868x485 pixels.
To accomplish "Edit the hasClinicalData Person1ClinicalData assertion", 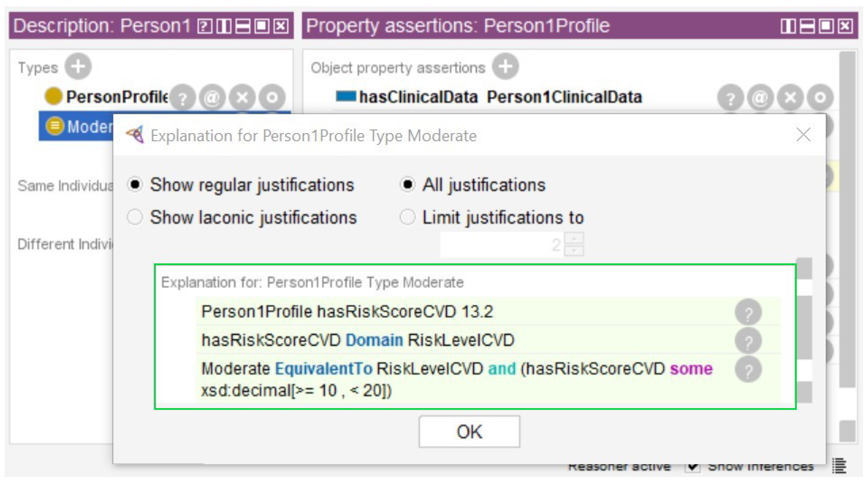I will [820, 98].
